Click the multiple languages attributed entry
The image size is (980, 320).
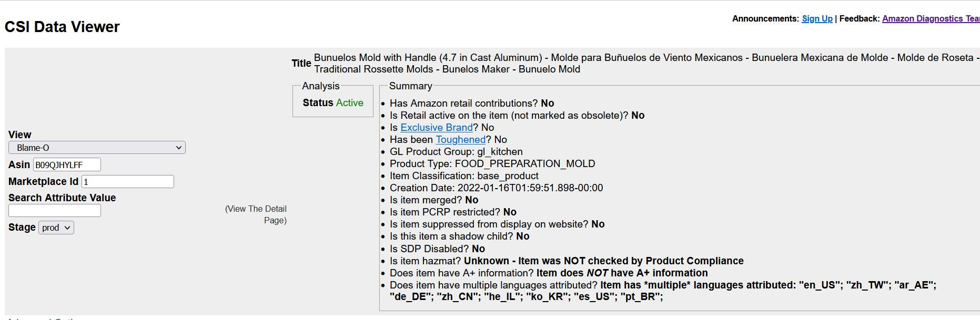(663, 291)
